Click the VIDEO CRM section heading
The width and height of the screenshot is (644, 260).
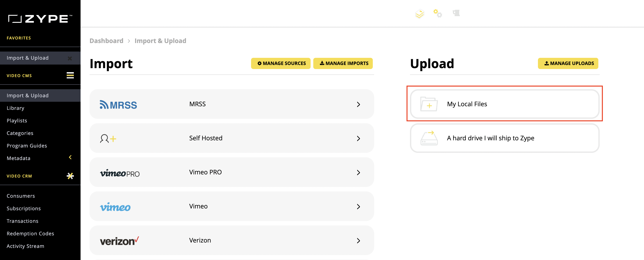coord(19,176)
